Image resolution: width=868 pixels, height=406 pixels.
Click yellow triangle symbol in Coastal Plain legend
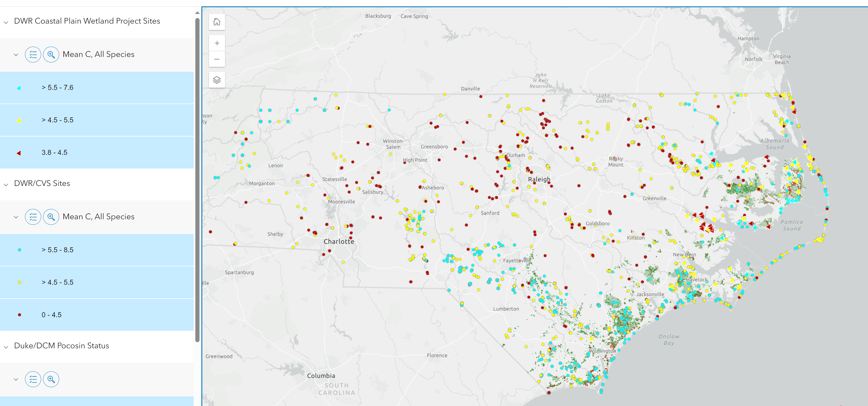pos(19,120)
